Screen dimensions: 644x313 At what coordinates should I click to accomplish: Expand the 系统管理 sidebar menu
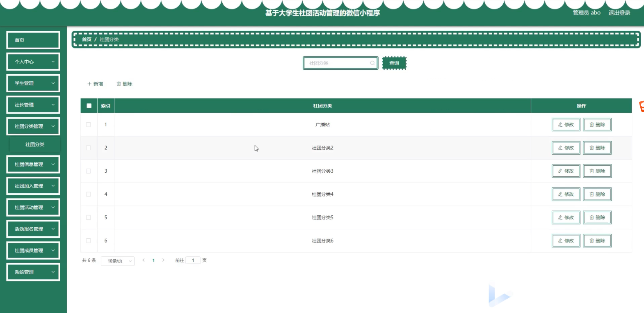33,272
